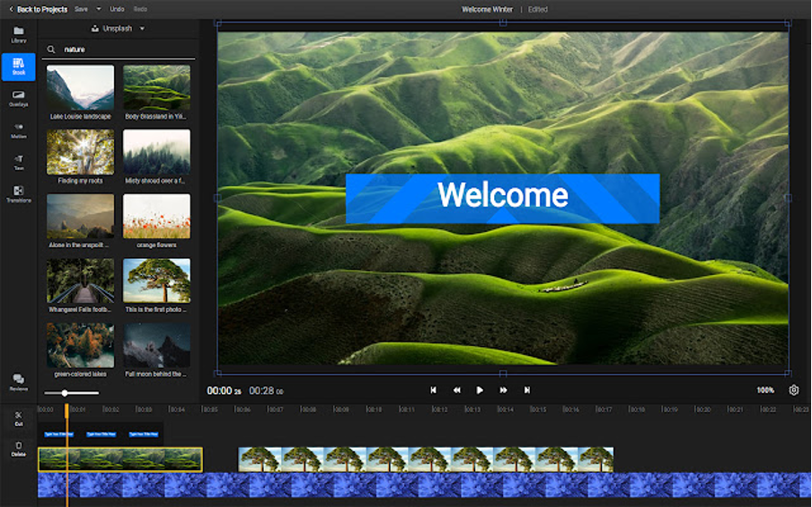Open the Reviews panel
The image size is (812, 507).
[x=18, y=382]
